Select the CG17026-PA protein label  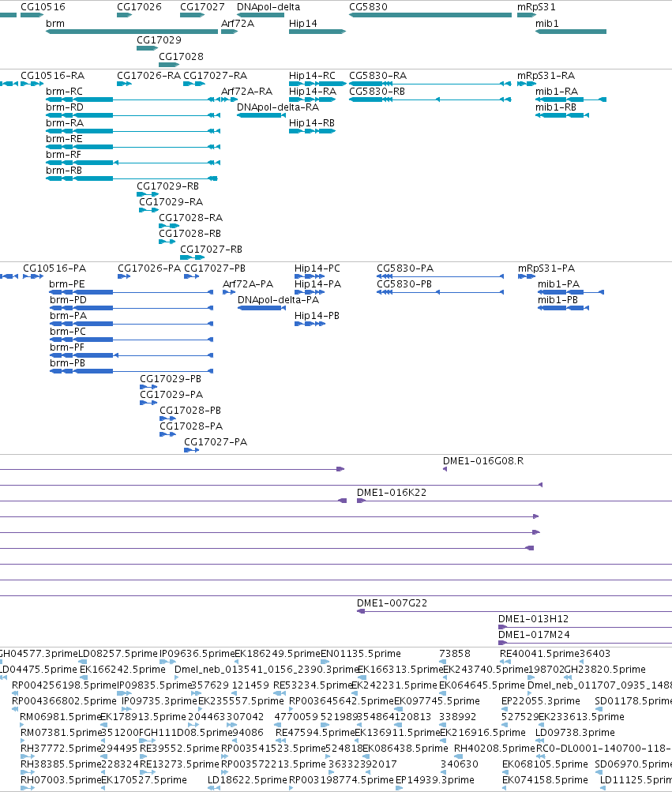click(x=149, y=268)
